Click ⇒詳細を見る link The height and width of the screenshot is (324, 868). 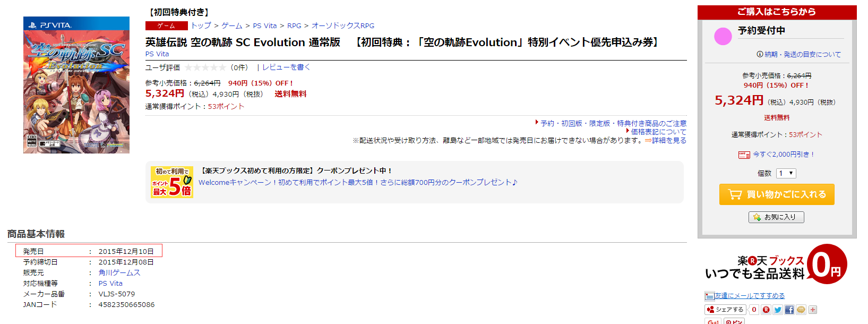click(x=666, y=140)
